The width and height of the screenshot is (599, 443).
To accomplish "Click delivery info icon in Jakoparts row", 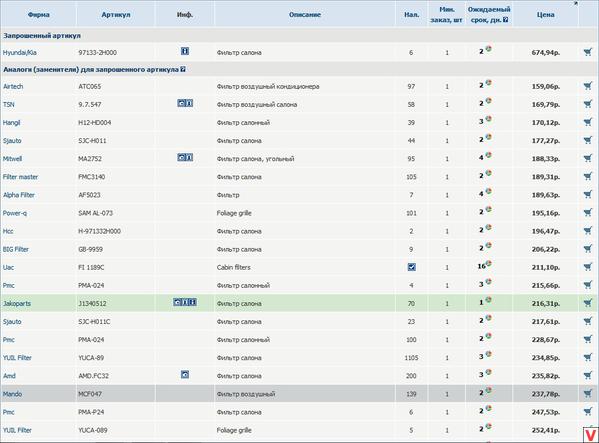I will [x=488, y=300].
